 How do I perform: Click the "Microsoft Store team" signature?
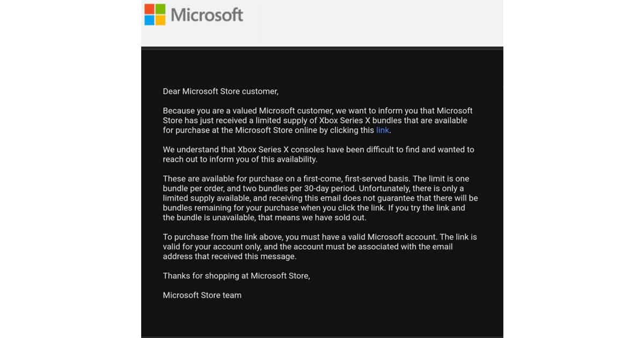pos(202,295)
